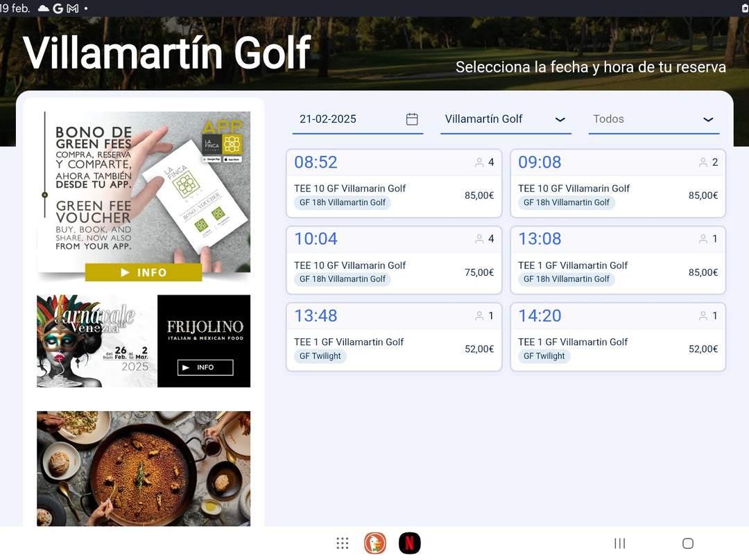This screenshot has width=749, height=560.
Task: Click GF 18h tag on 08:52 slot
Action: [x=343, y=202]
